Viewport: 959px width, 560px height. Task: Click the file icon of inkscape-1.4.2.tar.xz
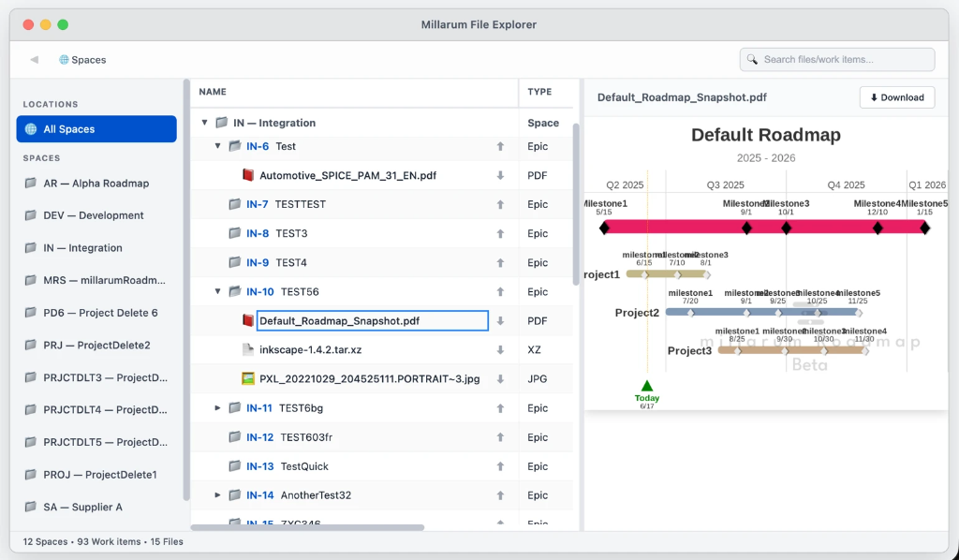pyautogui.click(x=247, y=349)
